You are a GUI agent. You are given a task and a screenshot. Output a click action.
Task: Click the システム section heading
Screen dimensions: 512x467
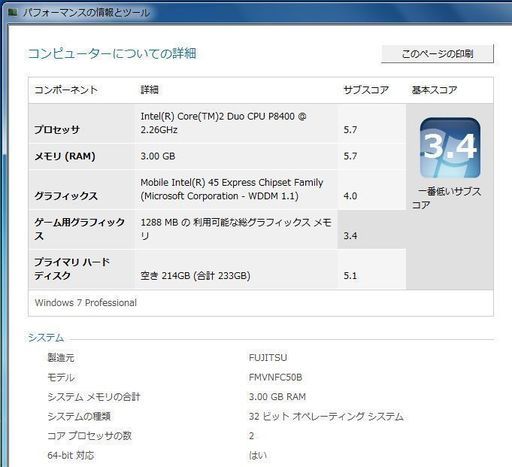click(x=46, y=337)
